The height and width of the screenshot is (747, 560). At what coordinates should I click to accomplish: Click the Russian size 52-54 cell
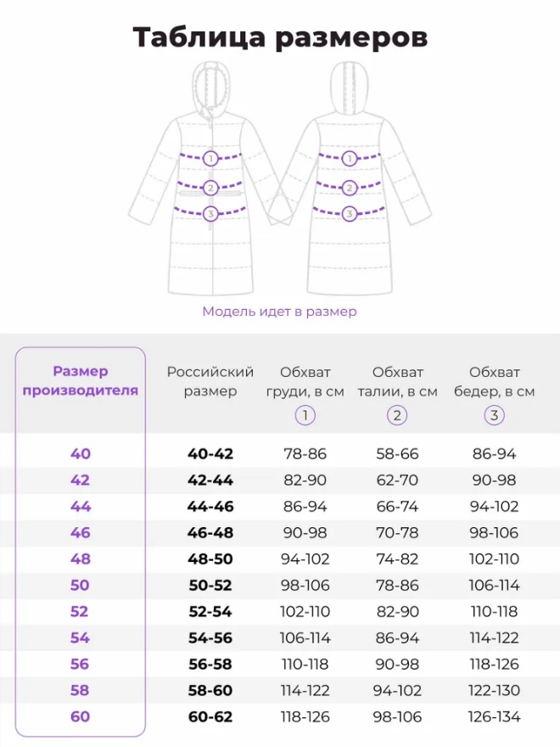210,612
